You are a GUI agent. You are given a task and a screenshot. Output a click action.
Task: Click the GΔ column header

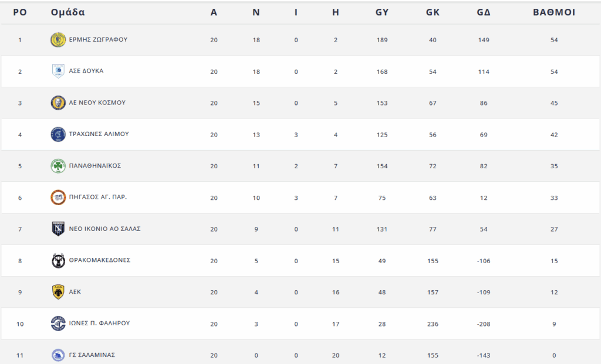click(x=484, y=12)
